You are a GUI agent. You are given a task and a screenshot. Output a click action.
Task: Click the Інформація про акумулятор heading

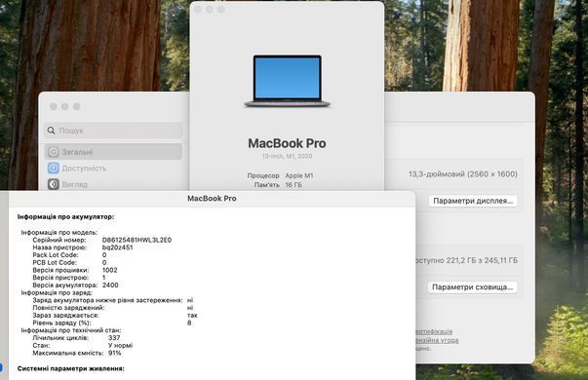(65, 216)
